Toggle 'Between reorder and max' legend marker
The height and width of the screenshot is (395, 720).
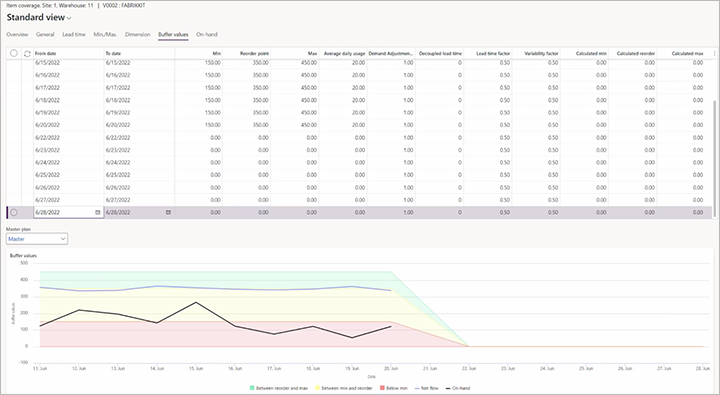click(252, 388)
